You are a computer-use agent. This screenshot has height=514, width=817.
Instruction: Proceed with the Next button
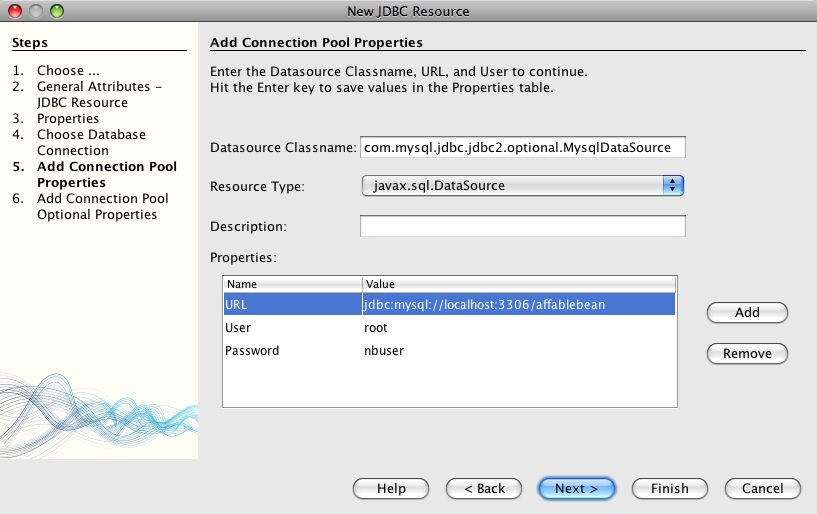[576, 488]
